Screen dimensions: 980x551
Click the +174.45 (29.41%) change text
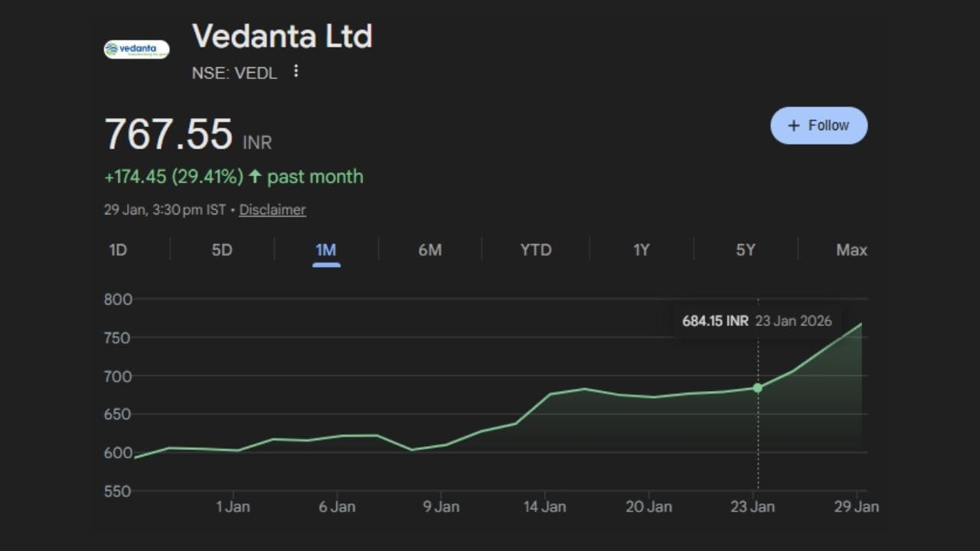click(173, 177)
